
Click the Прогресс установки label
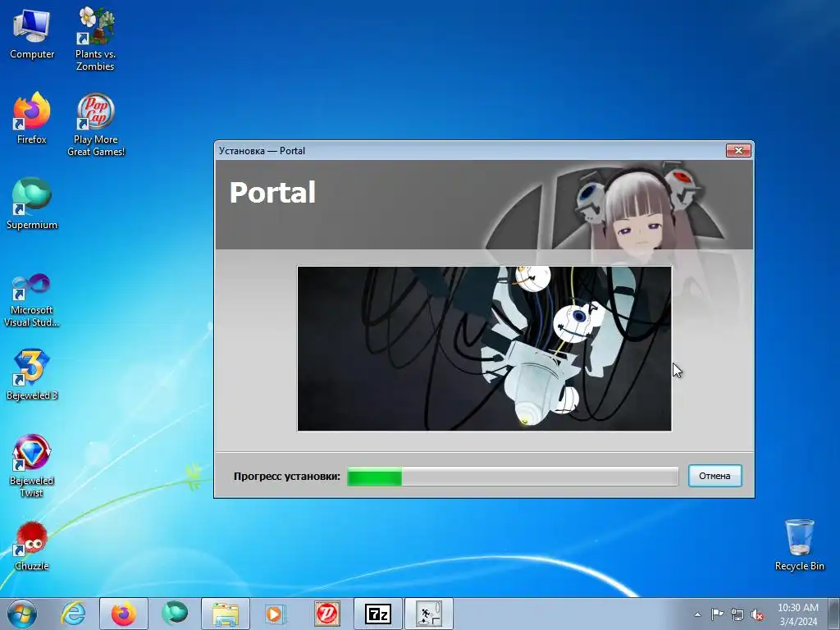click(x=286, y=477)
